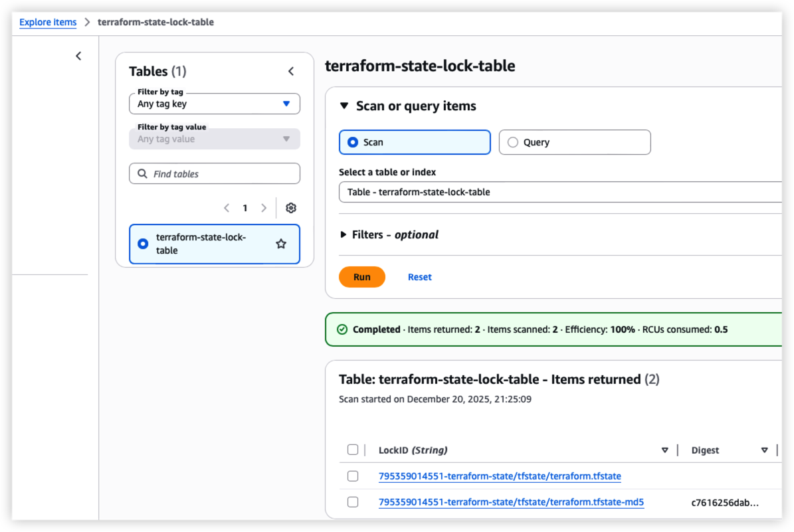Check the terraform.tfstate-md5 row checkbox
The image size is (794, 532).
pyautogui.click(x=353, y=502)
